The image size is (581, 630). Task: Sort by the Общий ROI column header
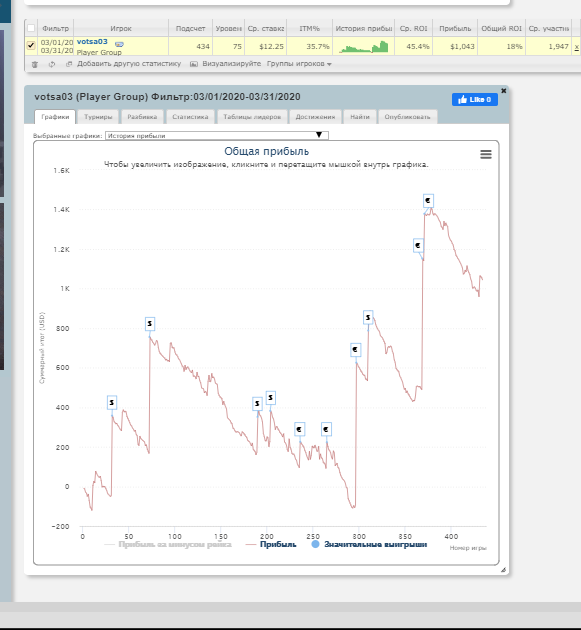501,29
